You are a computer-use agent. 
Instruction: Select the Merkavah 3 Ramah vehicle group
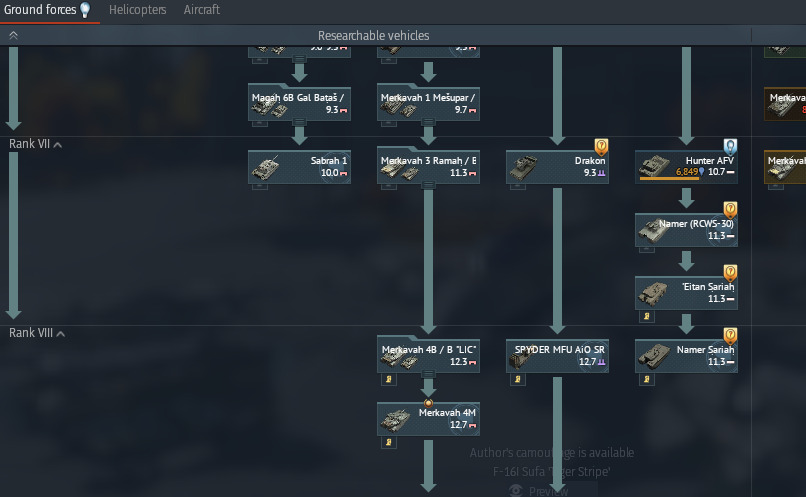click(428, 167)
